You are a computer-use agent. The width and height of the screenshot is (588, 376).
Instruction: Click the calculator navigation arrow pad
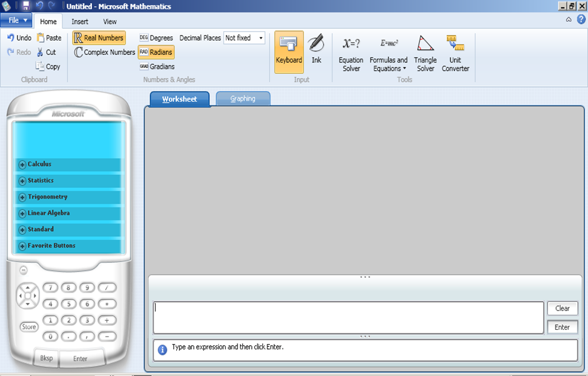coord(27,296)
